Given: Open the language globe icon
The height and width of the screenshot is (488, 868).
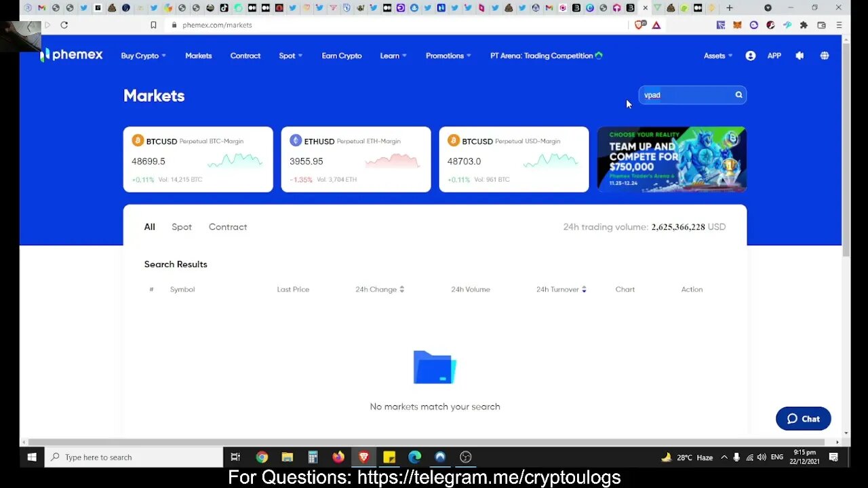Looking at the screenshot, I should pyautogui.click(x=825, y=56).
